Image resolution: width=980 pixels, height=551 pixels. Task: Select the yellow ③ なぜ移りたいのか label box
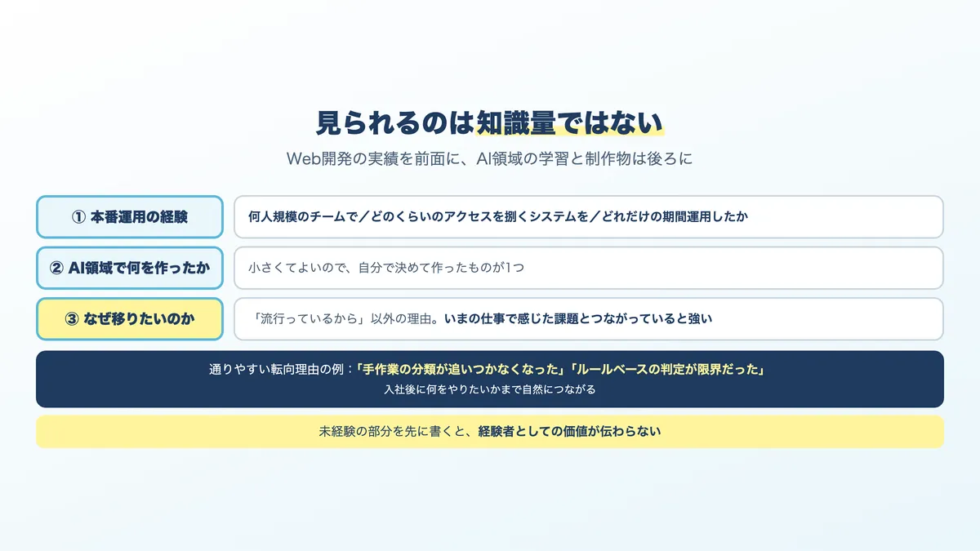pyautogui.click(x=130, y=319)
